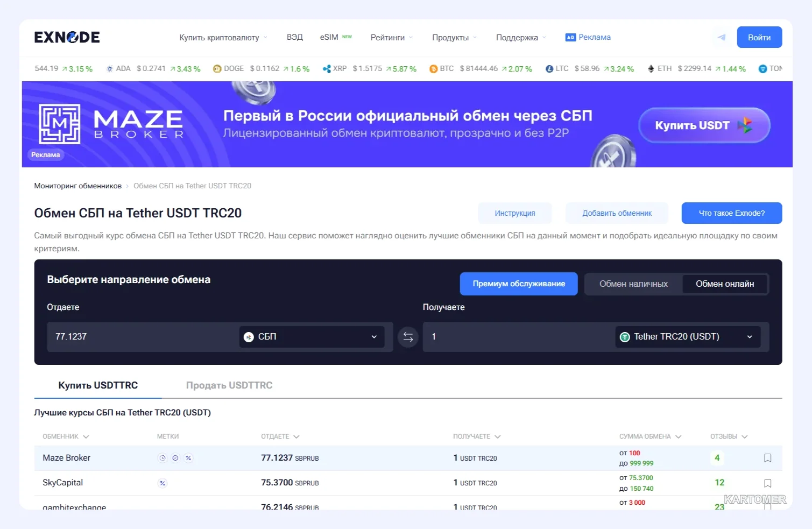Viewport: 812px width, 529px height.
Task: Click the Войти login button
Action: pos(759,37)
